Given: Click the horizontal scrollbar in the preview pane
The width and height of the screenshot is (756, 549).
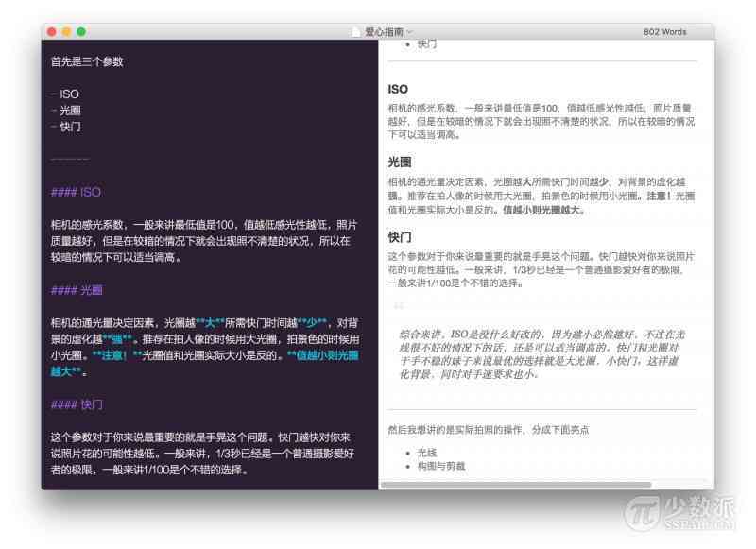Looking at the screenshot, I should pos(516,484).
